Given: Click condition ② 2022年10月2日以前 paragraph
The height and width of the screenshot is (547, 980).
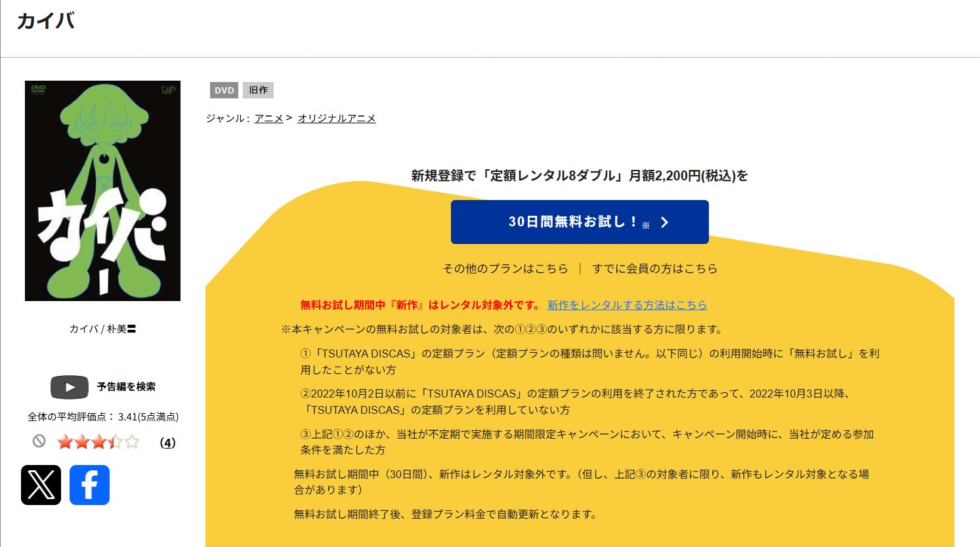Looking at the screenshot, I should point(576,401).
